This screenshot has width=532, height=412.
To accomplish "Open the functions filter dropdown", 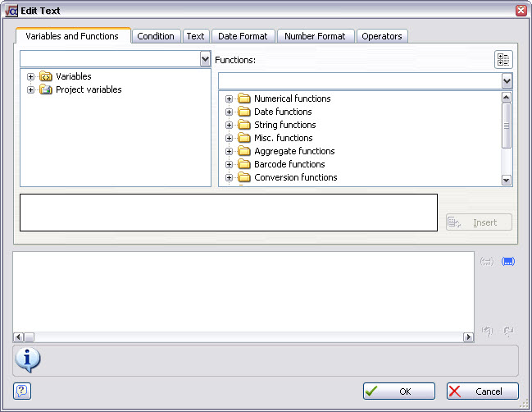I will 507,80.
